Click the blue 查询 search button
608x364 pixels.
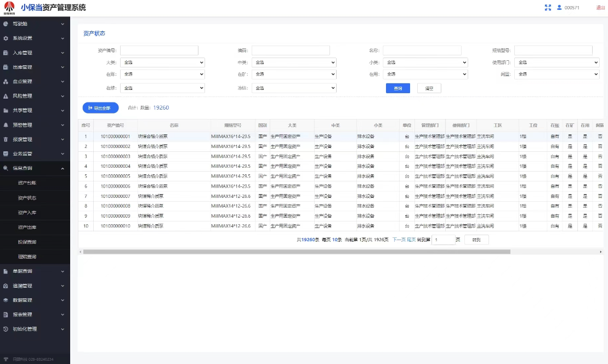[397, 88]
